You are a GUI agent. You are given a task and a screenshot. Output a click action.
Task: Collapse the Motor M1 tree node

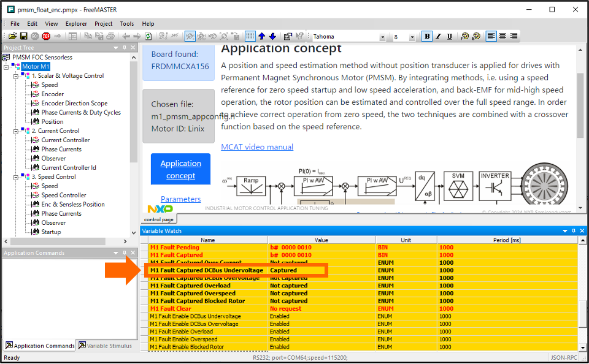click(6, 67)
